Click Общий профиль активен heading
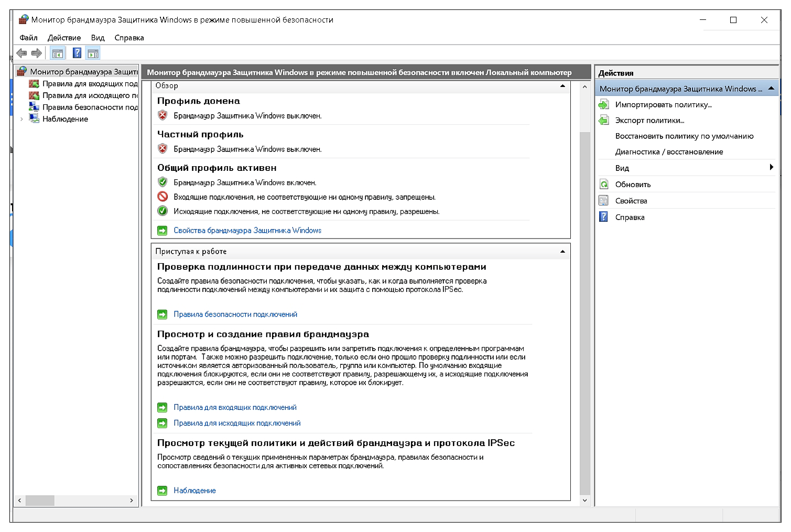Screen dimensions: 791x532 216,168
